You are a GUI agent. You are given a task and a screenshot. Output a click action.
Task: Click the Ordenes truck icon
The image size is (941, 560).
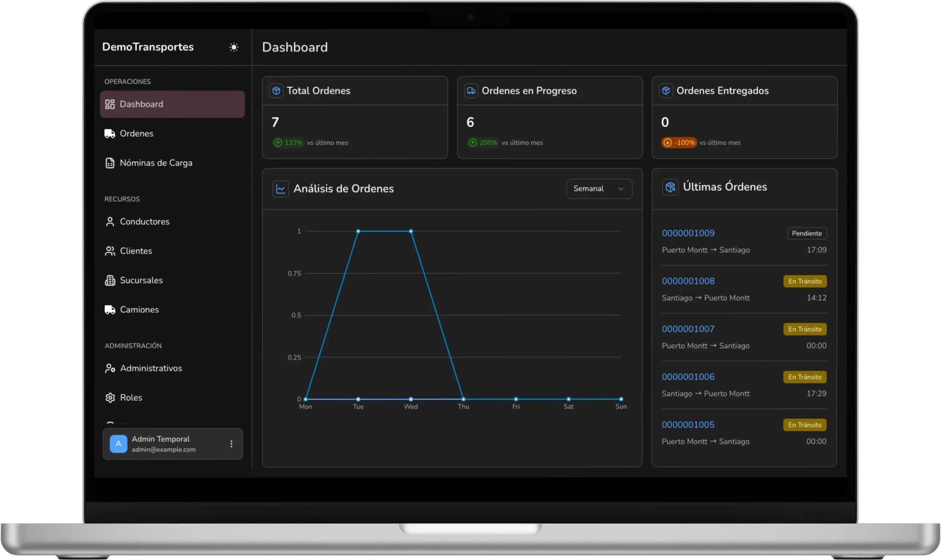[110, 133]
